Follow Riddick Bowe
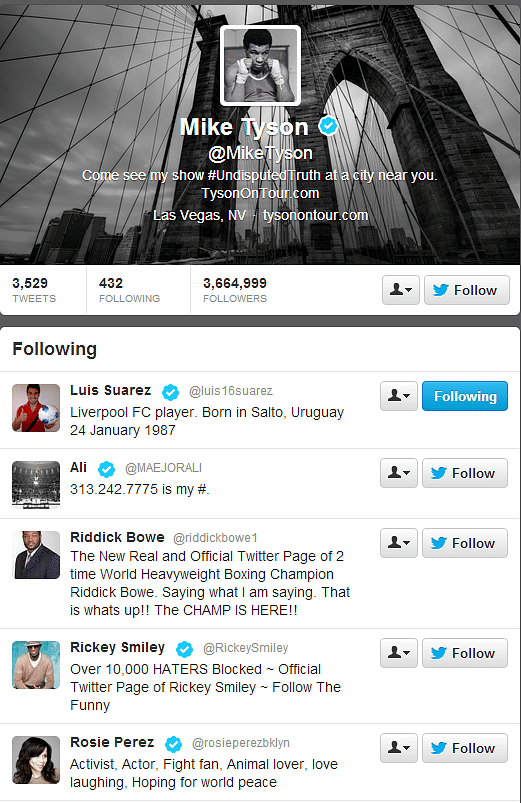The image size is (521, 803). pos(465,543)
